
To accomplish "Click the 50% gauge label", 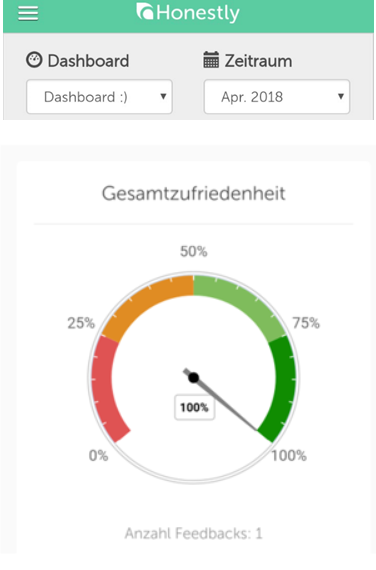I will pyautogui.click(x=193, y=251).
